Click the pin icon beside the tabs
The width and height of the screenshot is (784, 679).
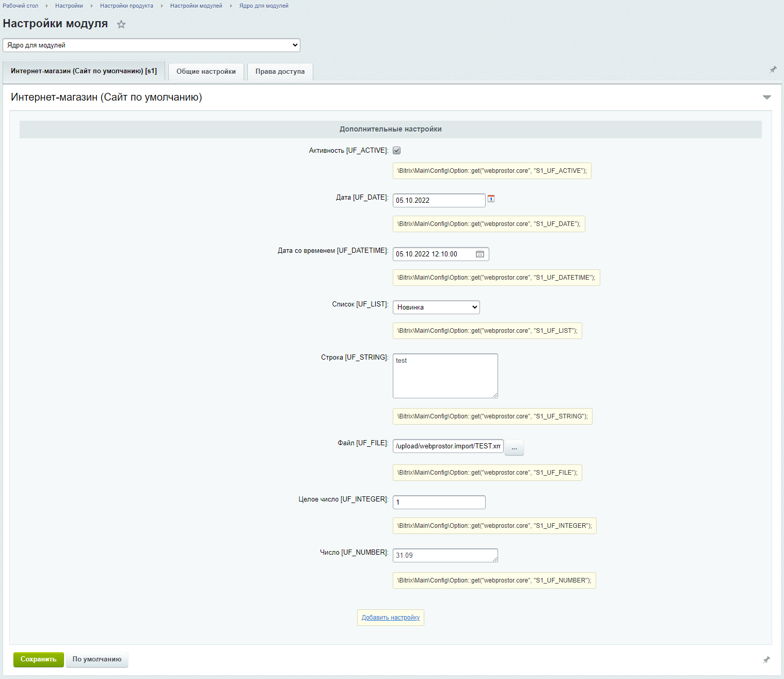[773, 70]
